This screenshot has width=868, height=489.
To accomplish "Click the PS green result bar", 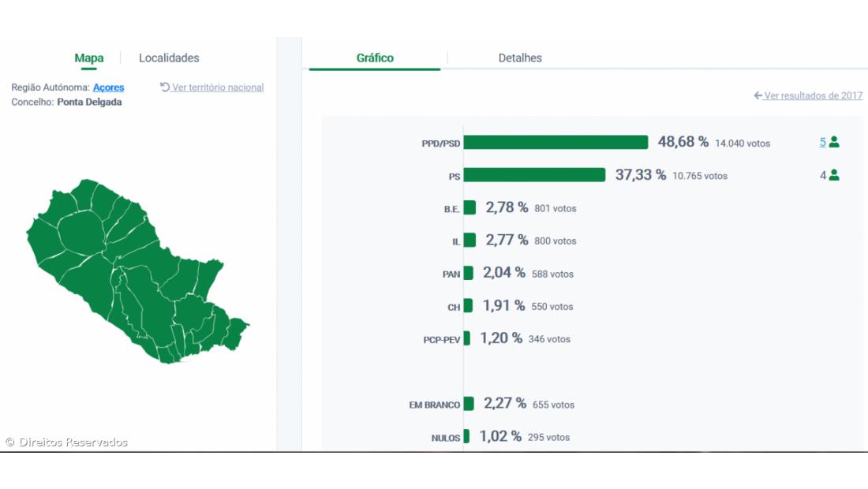I will [534, 175].
